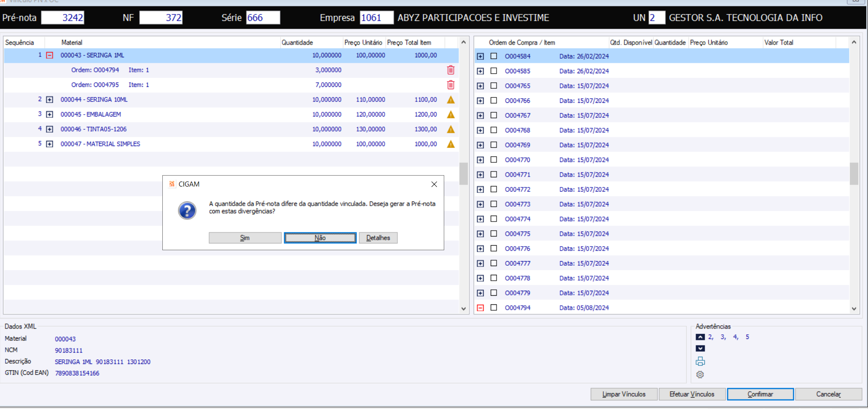Go to next warning in Advertências
The image size is (868, 409).
pyautogui.click(x=700, y=348)
